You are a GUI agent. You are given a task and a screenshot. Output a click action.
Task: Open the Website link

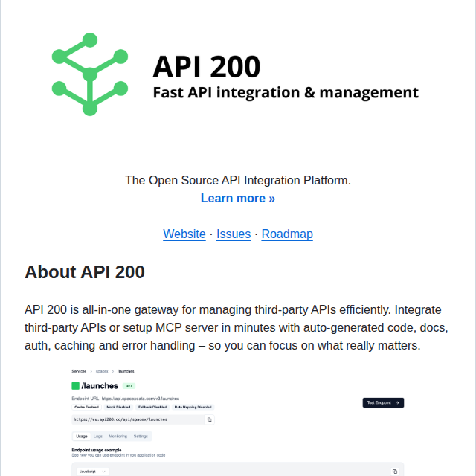point(184,234)
